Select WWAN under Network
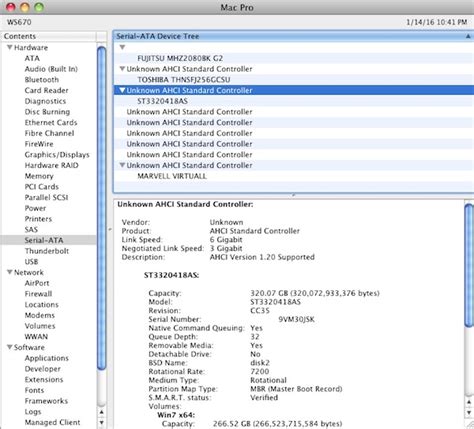Viewport: 474px width, 429px height. (x=36, y=336)
